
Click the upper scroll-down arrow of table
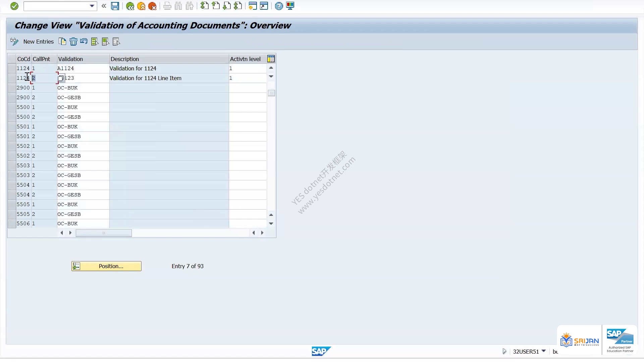(x=271, y=77)
